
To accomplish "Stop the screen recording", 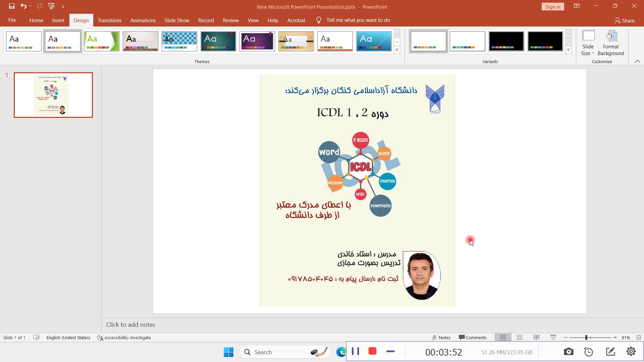I will tap(372, 352).
